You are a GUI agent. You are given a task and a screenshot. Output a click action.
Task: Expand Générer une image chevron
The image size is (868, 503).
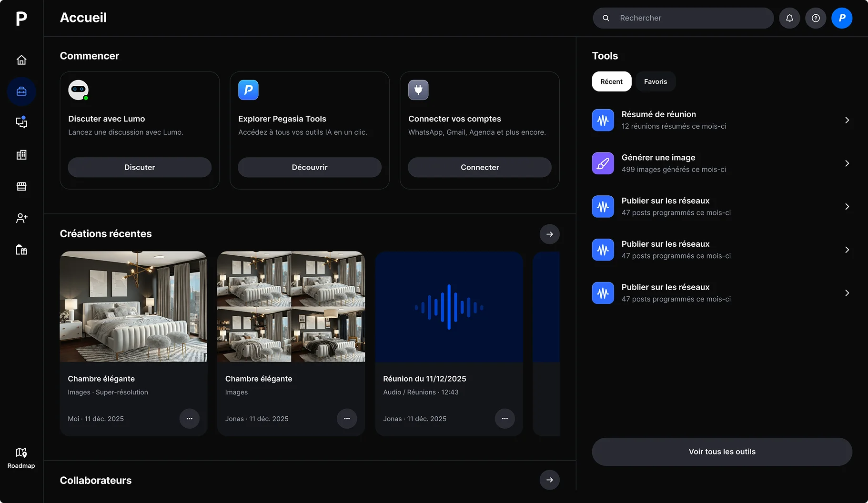click(847, 163)
